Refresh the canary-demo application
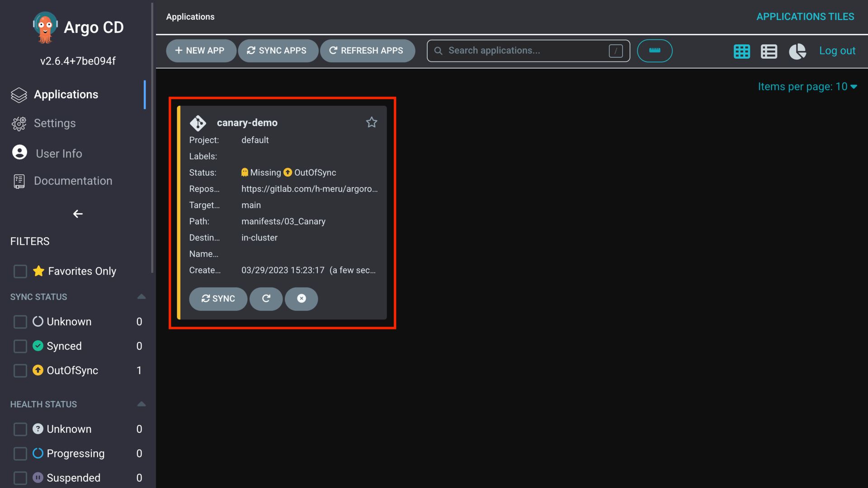This screenshot has height=488, width=868. point(266,299)
